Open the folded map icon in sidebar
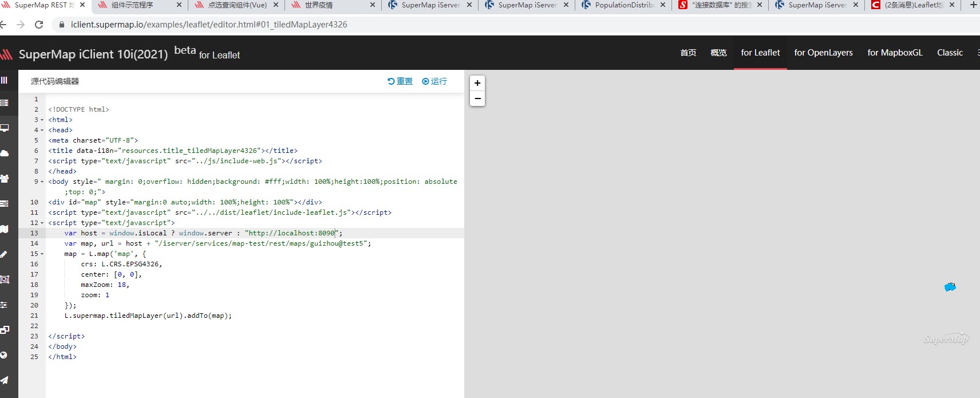980x398 pixels. [5, 229]
